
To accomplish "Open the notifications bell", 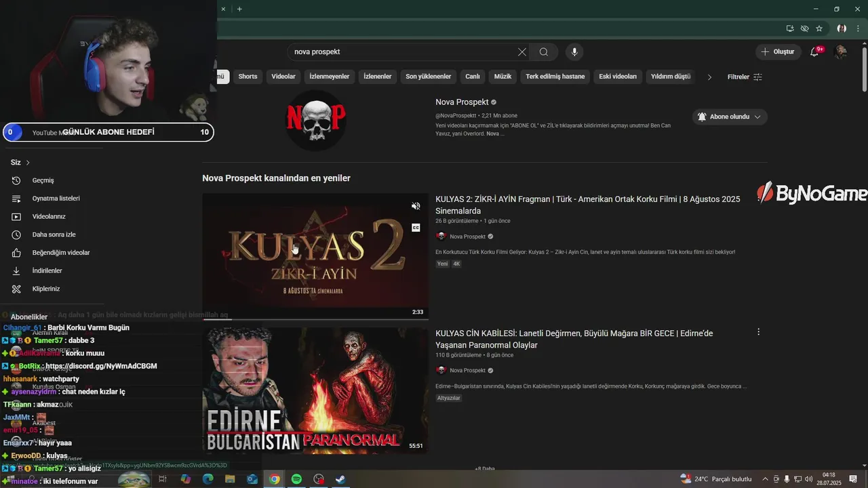I will (815, 52).
